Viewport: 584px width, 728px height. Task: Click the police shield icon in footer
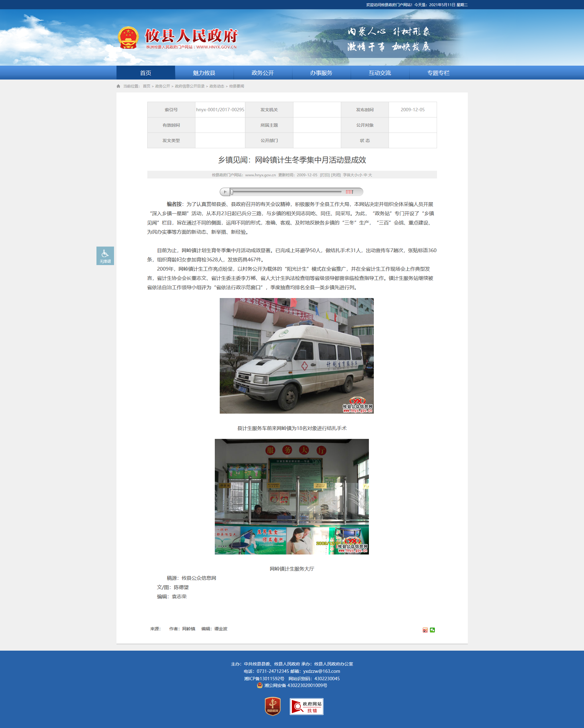259,685
